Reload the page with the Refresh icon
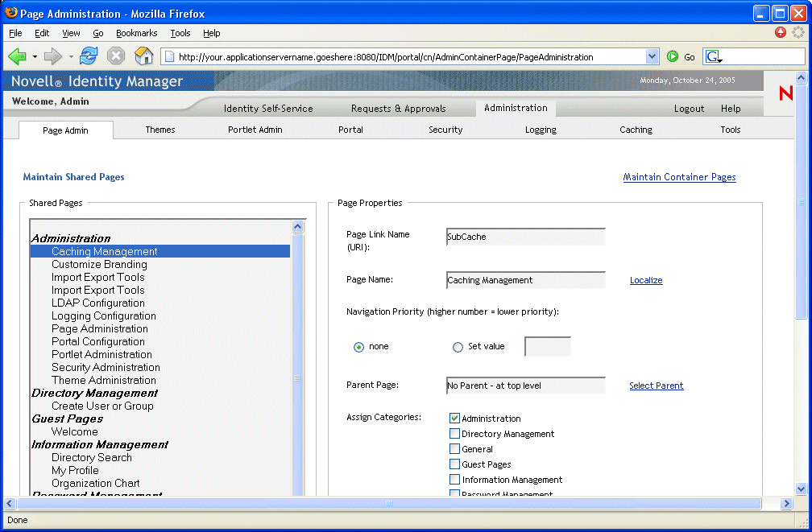The width and height of the screenshot is (812, 532). point(89,56)
